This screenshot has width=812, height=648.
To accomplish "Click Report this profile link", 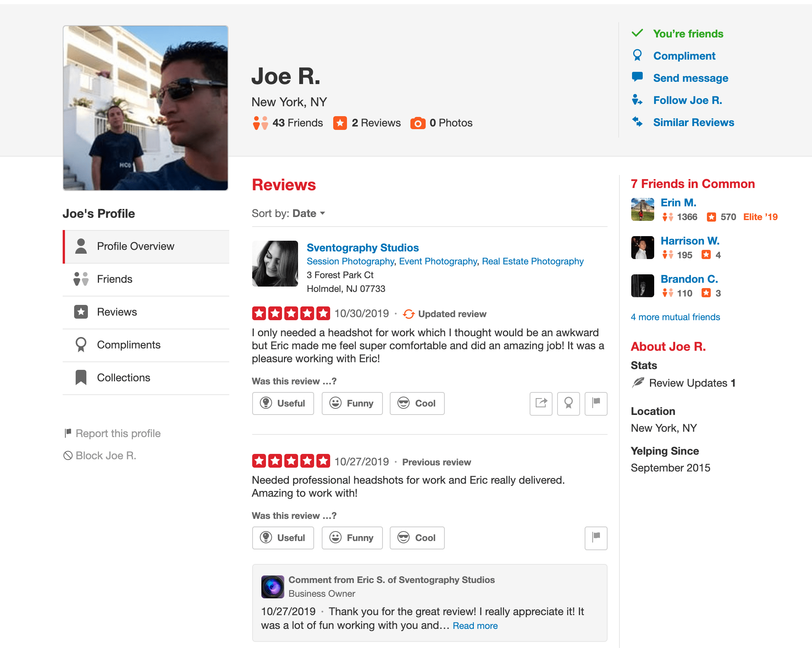I will [x=118, y=434].
